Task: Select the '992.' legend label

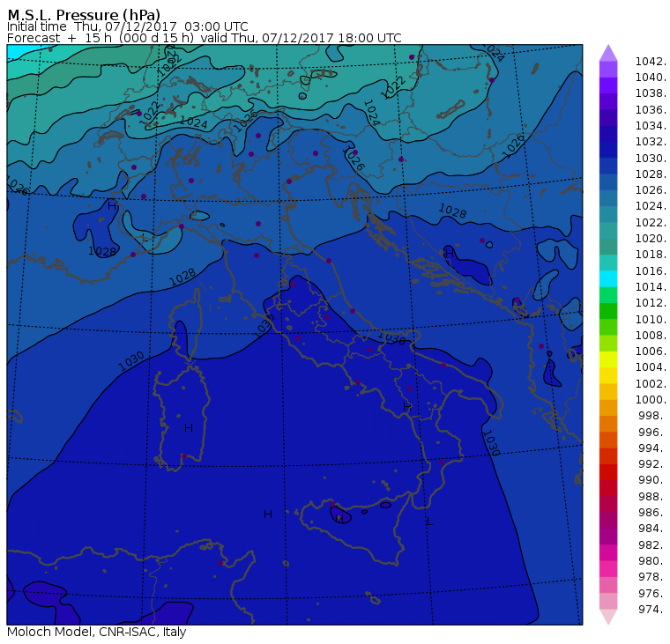Action: pos(652,463)
